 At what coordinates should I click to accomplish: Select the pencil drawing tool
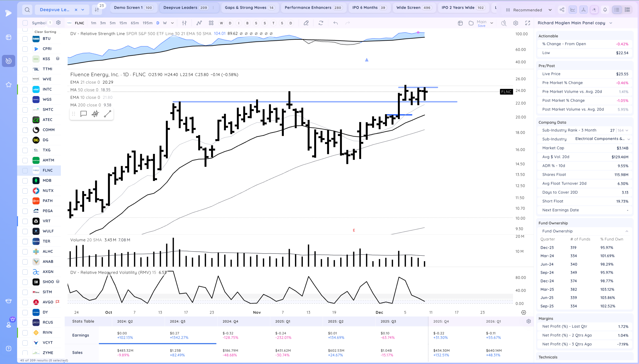click(x=306, y=23)
